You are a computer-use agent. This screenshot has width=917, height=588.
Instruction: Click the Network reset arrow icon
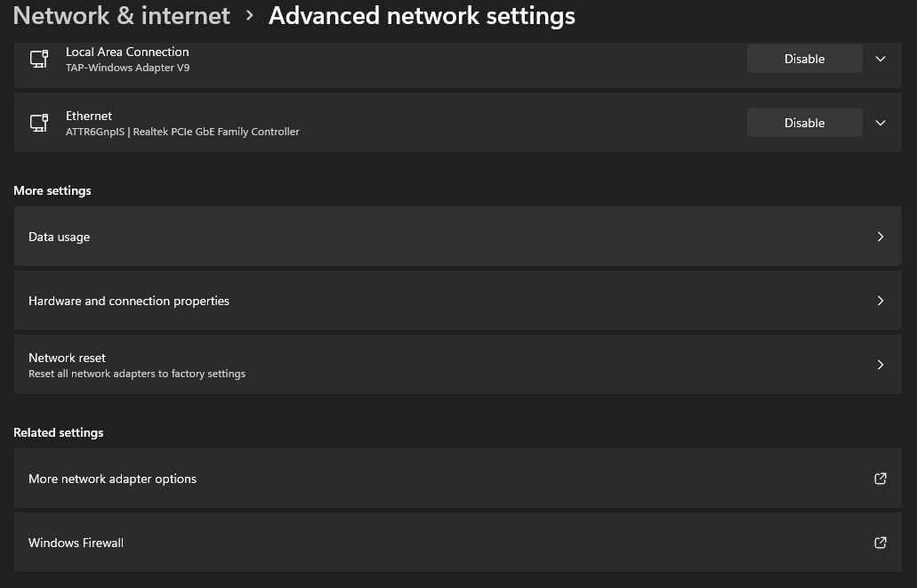coord(881,365)
